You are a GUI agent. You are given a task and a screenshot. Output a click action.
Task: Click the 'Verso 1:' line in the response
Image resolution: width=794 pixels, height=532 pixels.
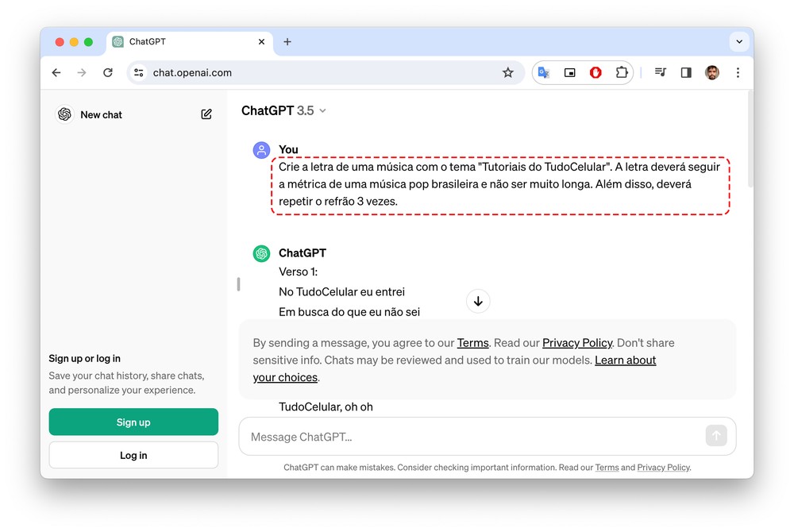(x=299, y=272)
